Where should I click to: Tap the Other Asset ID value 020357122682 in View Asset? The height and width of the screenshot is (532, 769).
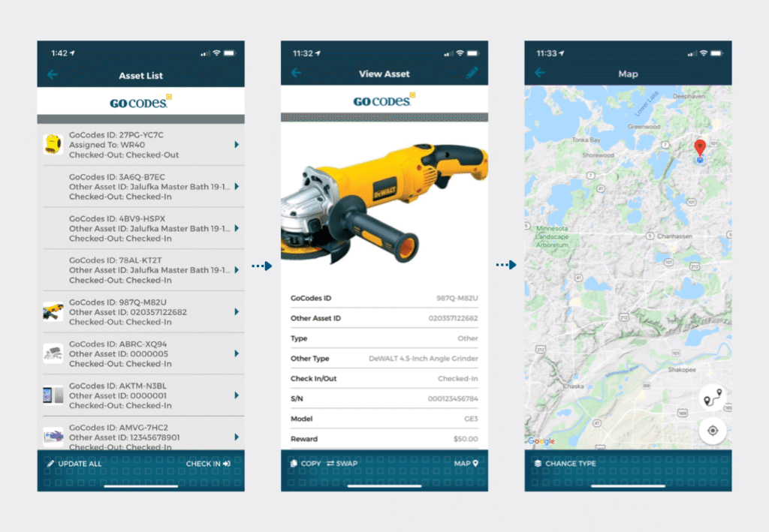point(453,318)
